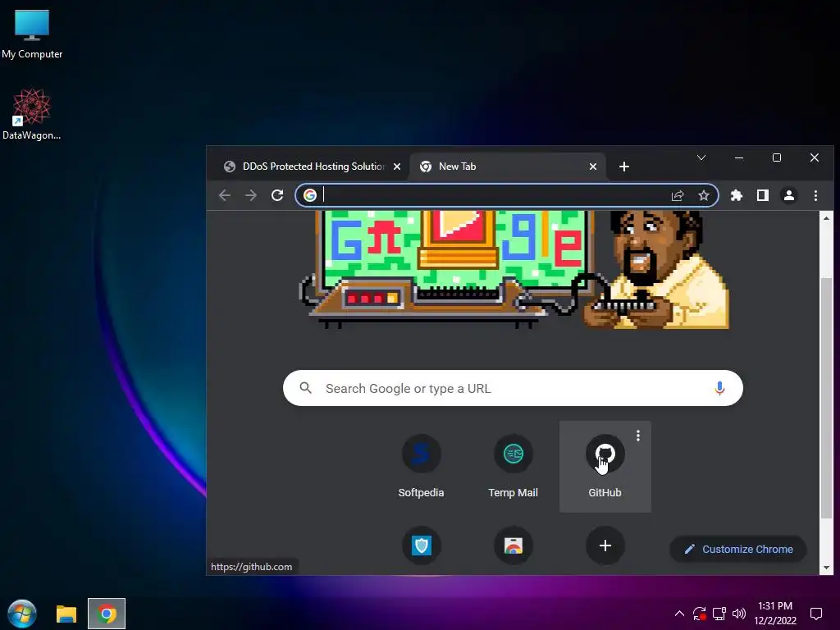Close the New Tab tab
This screenshot has height=630, width=840.
click(592, 167)
